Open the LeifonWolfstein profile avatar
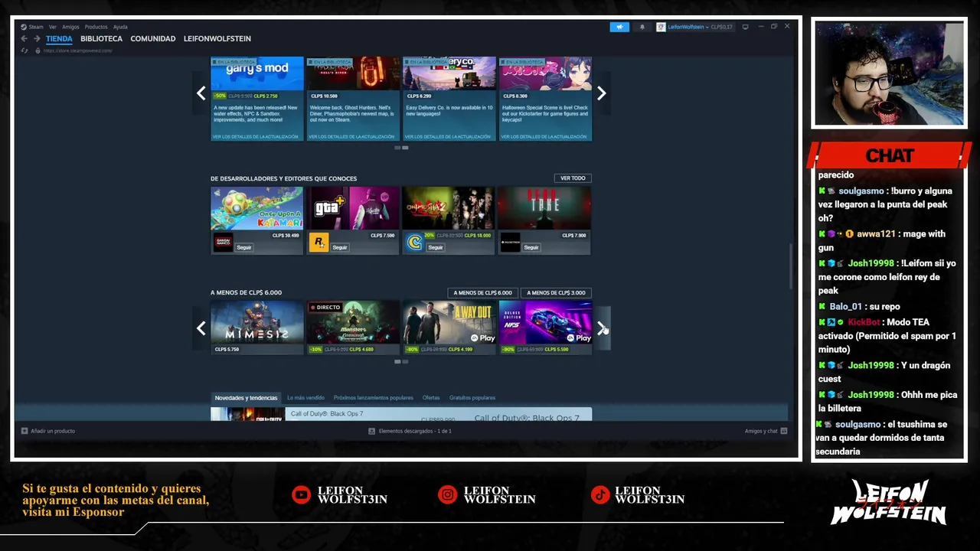This screenshot has width=980, height=551. [661, 27]
